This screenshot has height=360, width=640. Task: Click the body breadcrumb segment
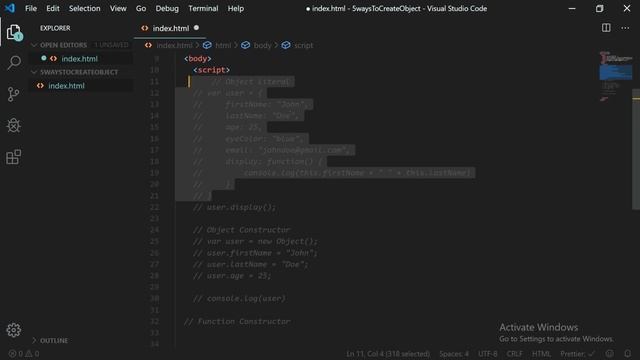coord(262,45)
